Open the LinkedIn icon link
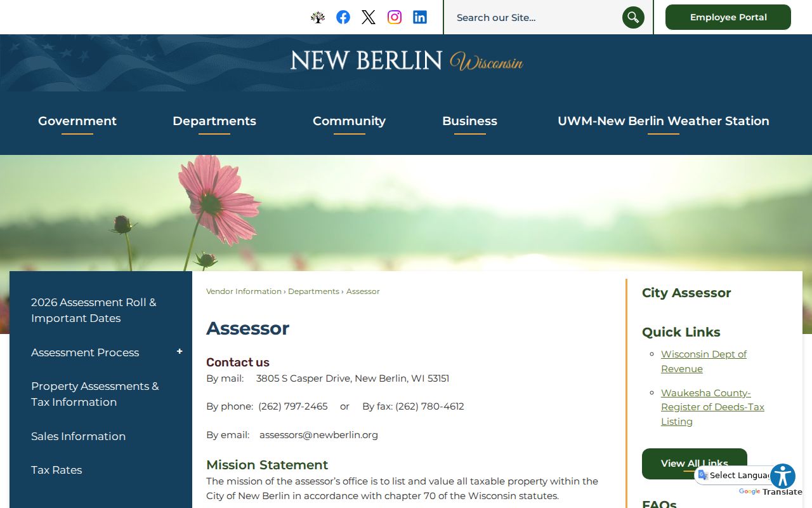Viewport: 812px width, 508px height. tap(420, 17)
